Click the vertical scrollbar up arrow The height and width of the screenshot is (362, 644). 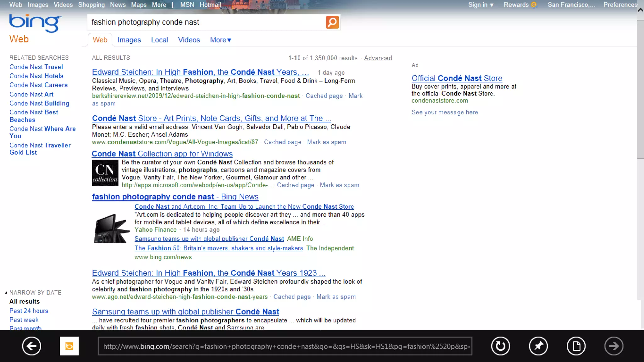click(x=640, y=10)
